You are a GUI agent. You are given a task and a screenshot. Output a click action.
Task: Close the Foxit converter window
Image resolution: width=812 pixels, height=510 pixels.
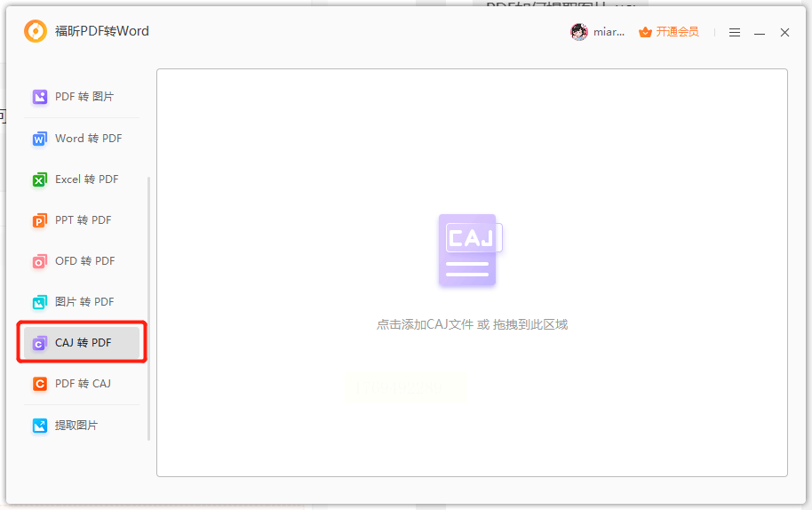[785, 33]
